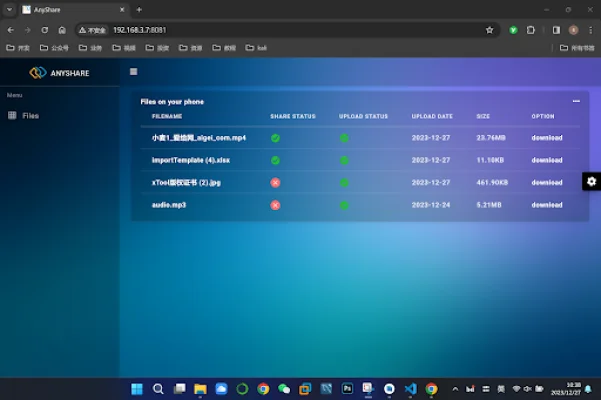The width and height of the screenshot is (601, 400).
Task: Select the AnyShare browser tab
Action: [70, 9]
